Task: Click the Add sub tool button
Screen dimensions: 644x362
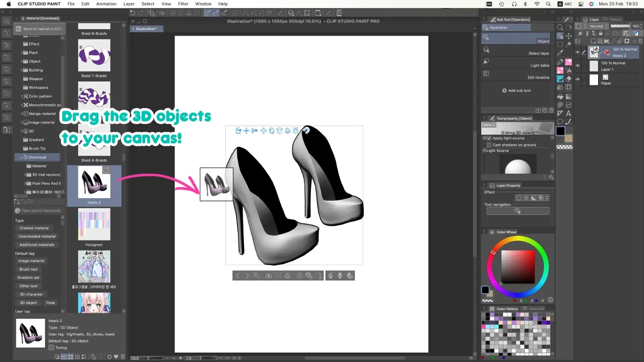Action: (515, 90)
